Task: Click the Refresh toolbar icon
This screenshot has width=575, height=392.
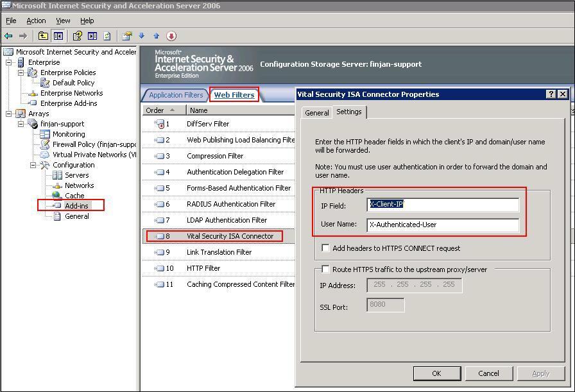Action: pos(107,36)
